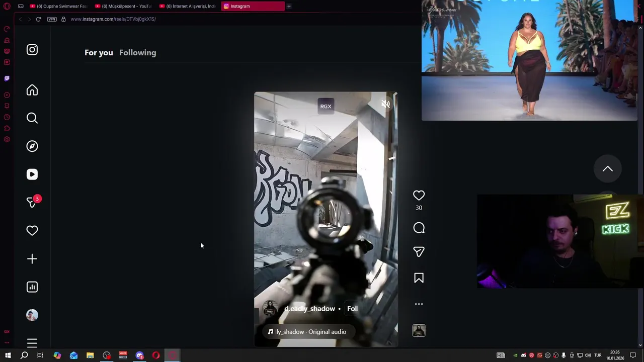Go to previous reel with up chevron
Viewport: 644px width, 362px height.
pos(608,169)
